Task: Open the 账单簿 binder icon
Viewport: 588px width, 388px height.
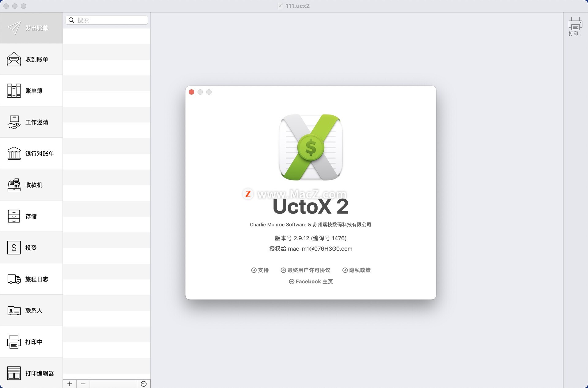Action: point(14,91)
